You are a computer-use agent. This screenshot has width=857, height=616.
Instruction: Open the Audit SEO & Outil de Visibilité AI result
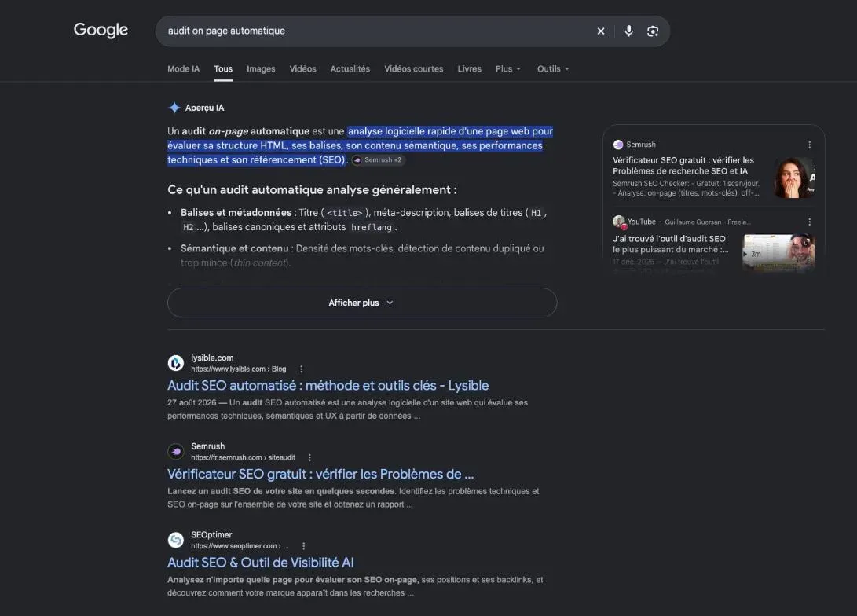pyautogui.click(x=260, y=563)
